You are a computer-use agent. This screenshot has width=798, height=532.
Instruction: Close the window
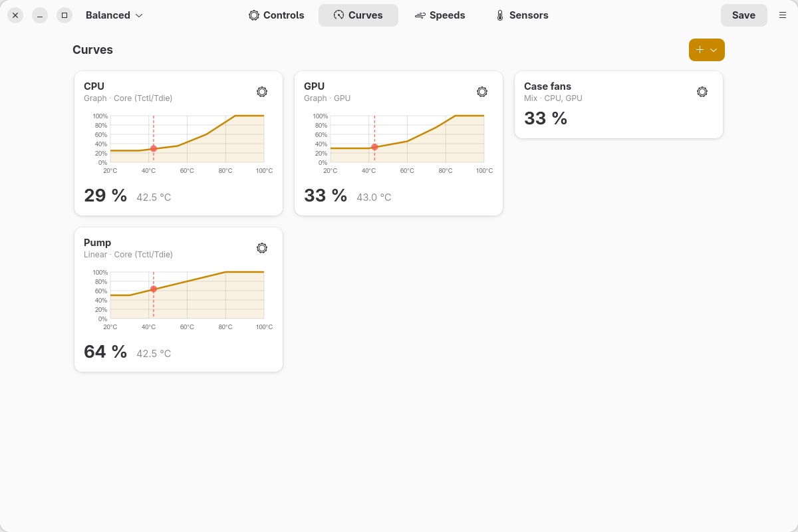coord(15,15)
